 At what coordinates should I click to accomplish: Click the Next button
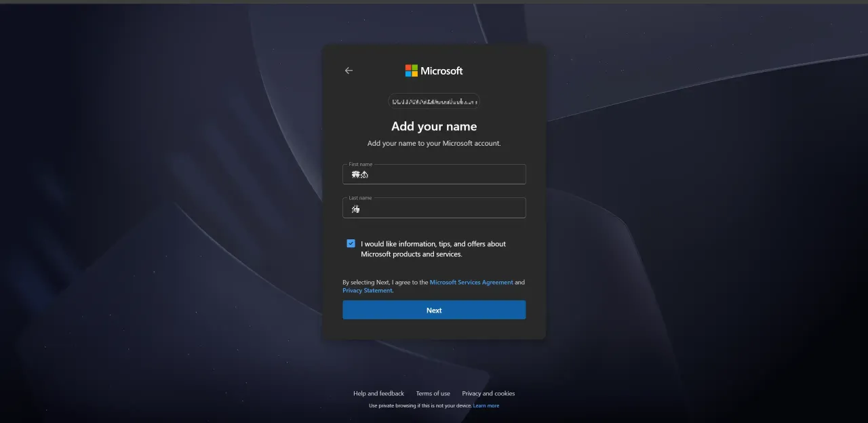[434, 310]
